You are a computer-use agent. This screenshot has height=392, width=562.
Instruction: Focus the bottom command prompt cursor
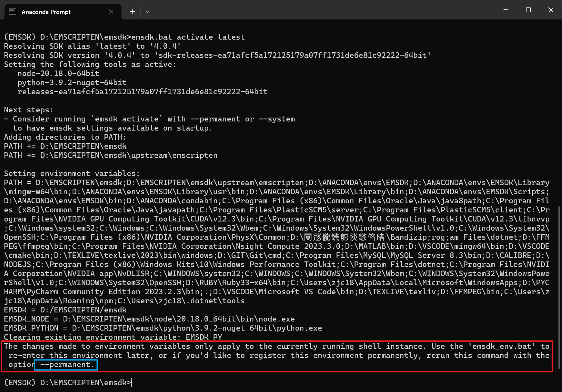coord(132,383)
